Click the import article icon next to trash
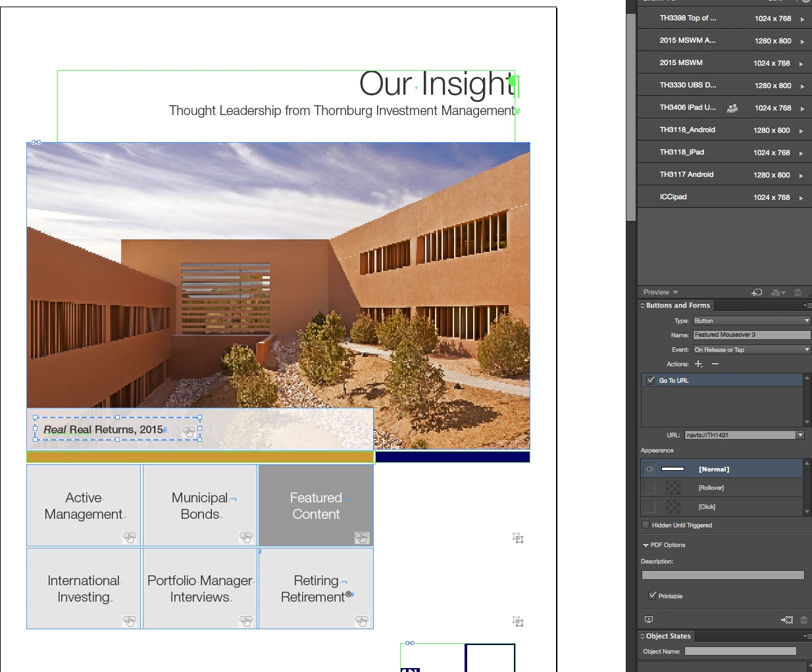 [778, 293]
